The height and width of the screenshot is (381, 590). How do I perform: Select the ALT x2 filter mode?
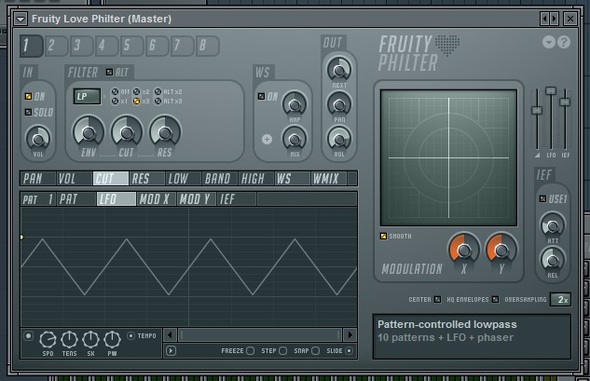158,92
